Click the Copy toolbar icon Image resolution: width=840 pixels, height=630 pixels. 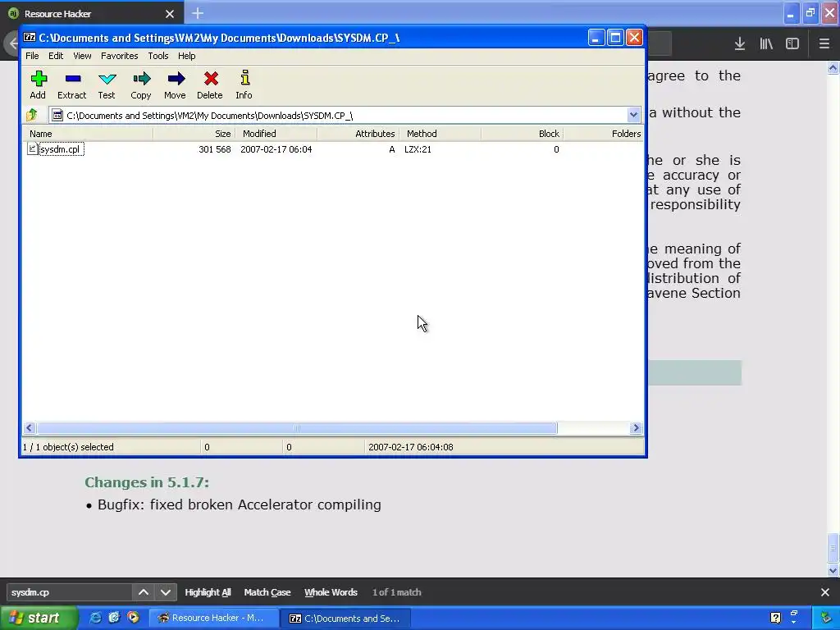[141, 84]
